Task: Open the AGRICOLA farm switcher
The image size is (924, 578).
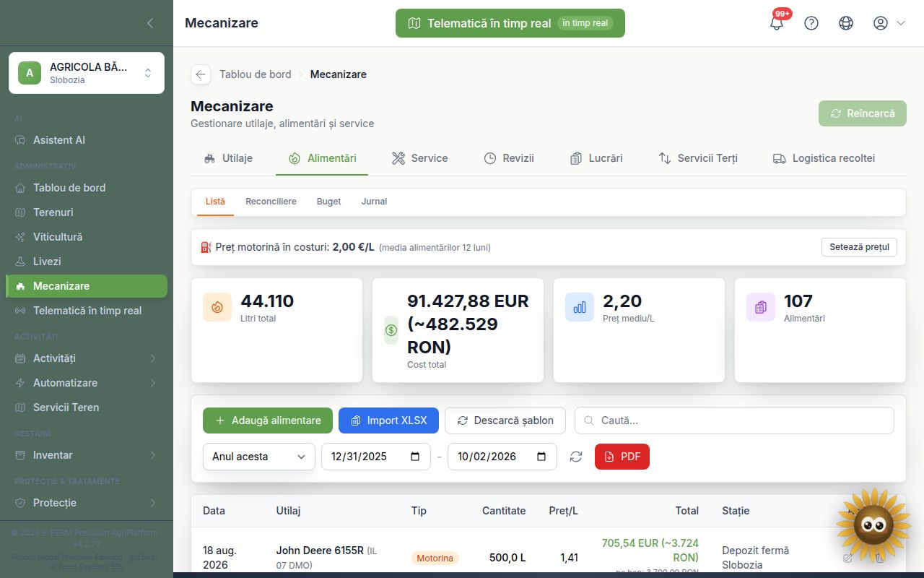Action: pyautogui.click(x=87, y=73)
